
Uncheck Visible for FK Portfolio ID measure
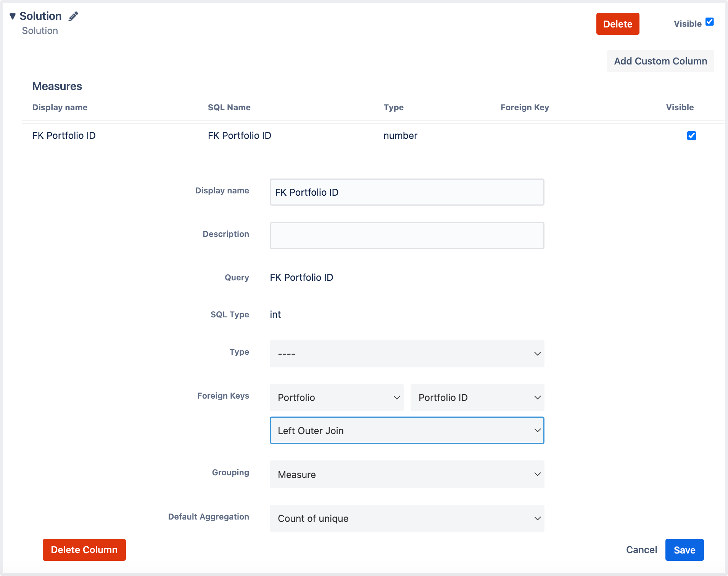(x=692, y=135)
